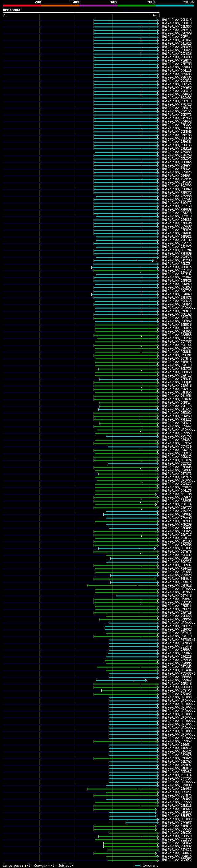Select hit label UniRef100_Q53U42
The width and height of the screenshot is (197, 868).
click(x=177, y=277)
